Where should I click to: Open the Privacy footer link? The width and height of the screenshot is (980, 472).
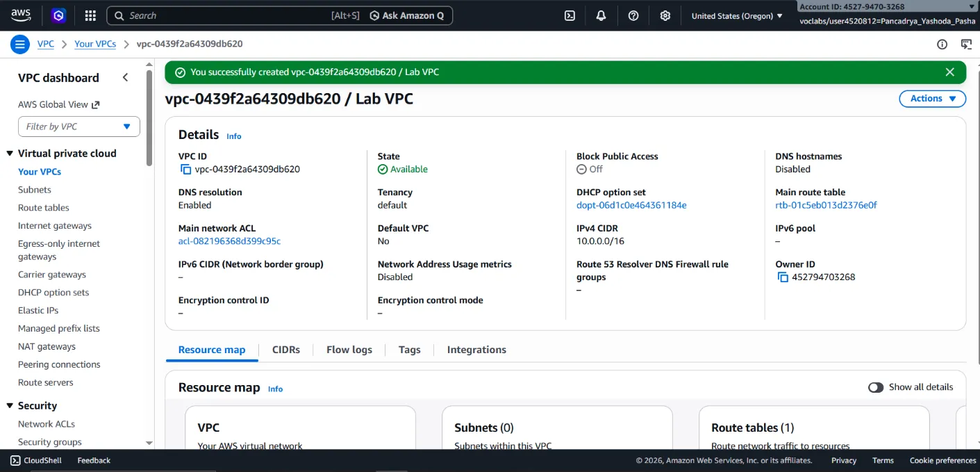pyautogui.click(x=844, y=460)
